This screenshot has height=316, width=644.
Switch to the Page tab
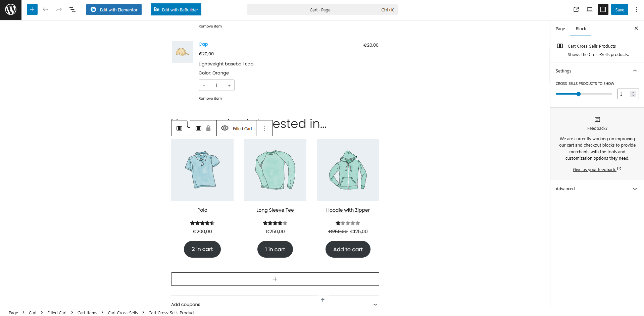point(560,29)
